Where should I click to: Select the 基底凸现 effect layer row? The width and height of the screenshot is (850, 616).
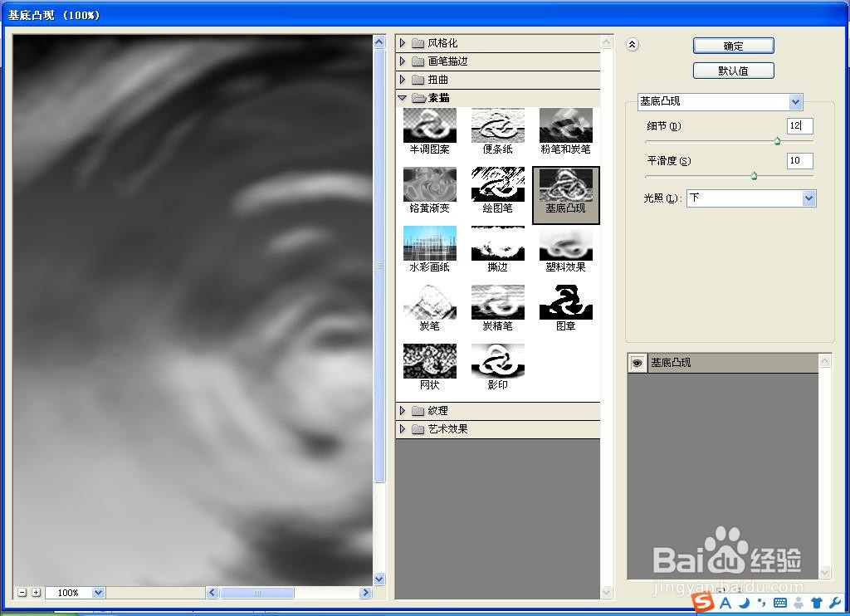click(723, 363)
